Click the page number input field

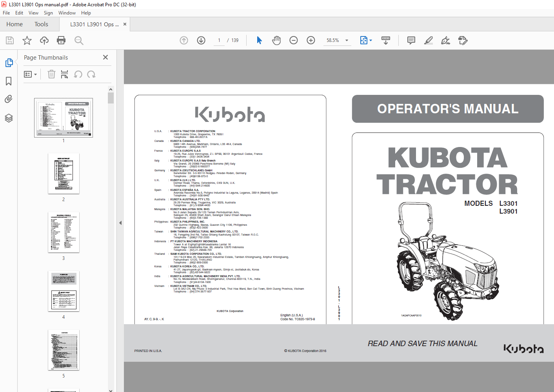tap(219, 40)
